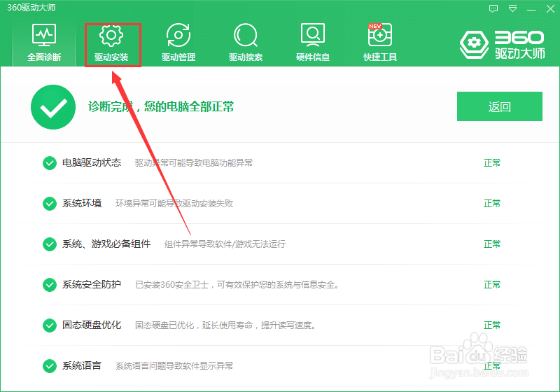The height and width of the screenshot is (392, 560).
Task: Open the feedback chat icon in title bar
Action: pos(493,8)
